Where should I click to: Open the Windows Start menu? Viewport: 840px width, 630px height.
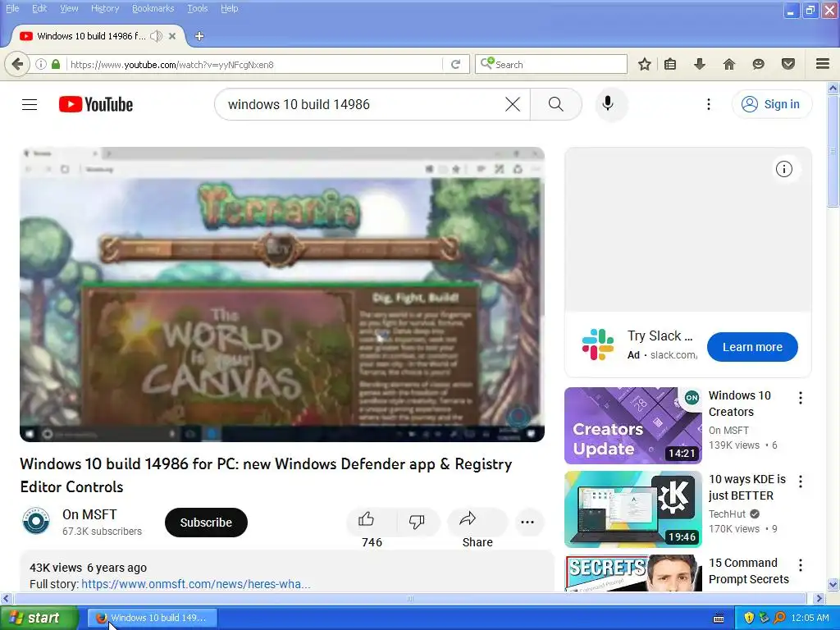click(x=39, y=618)
